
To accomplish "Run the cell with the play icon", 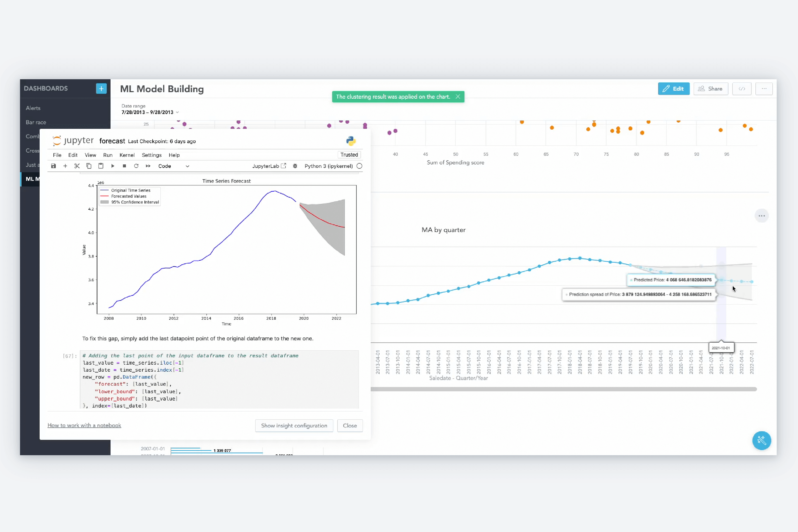I will pos(113,166).
